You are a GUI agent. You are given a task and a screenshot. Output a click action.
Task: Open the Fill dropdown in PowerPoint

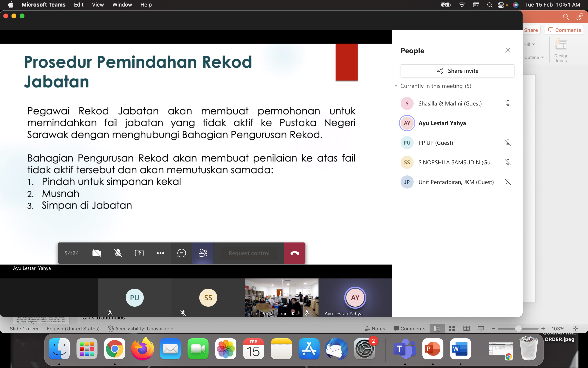pos(529,44)
